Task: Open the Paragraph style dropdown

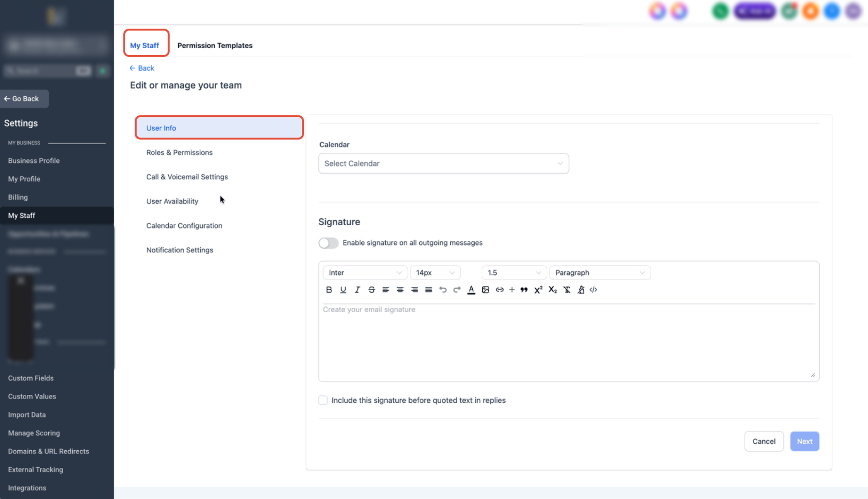Action: (600, 273)
